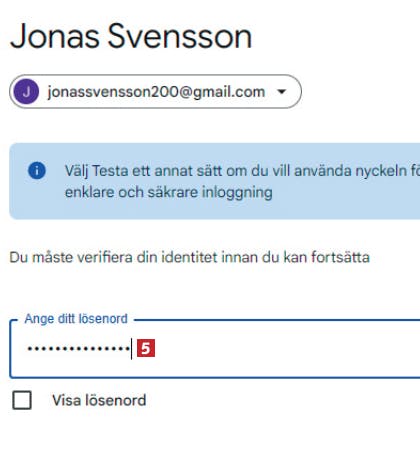Click the Jonas Svensson heading
The image size is (420, 453).
(131, 36)
